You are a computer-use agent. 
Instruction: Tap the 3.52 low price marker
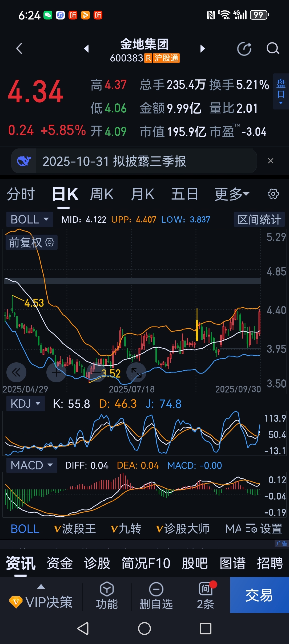click(111, 373)
